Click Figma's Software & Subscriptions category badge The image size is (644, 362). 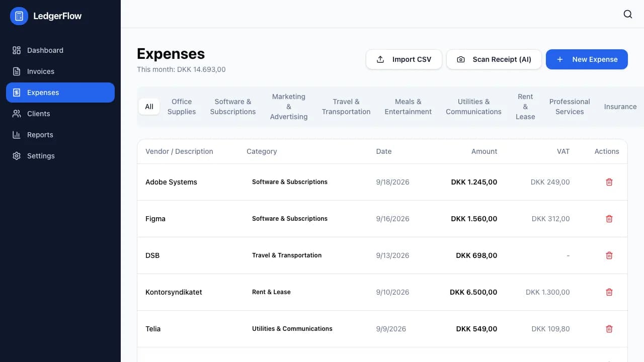290,219
